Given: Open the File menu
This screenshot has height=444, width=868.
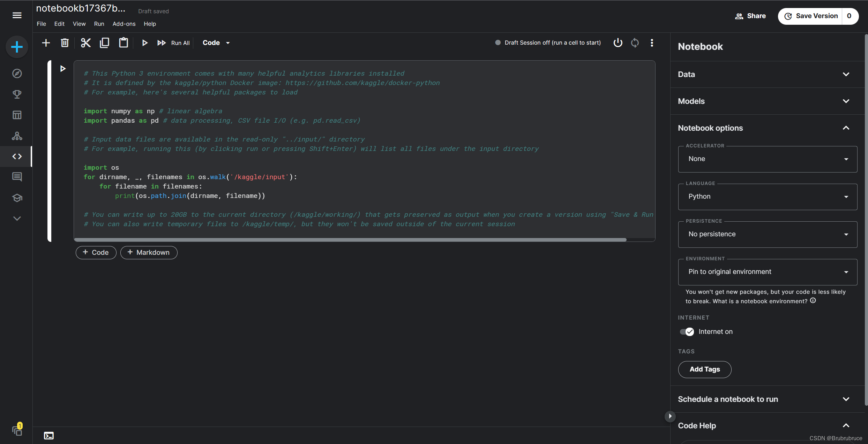Looking at the screenshot, I should [41, 24].
